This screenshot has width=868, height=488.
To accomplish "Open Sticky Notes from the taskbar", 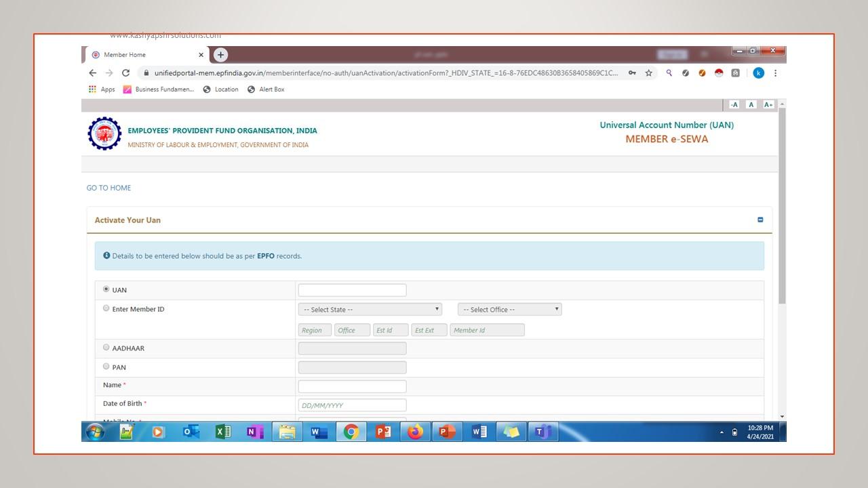I will point(511,432).
